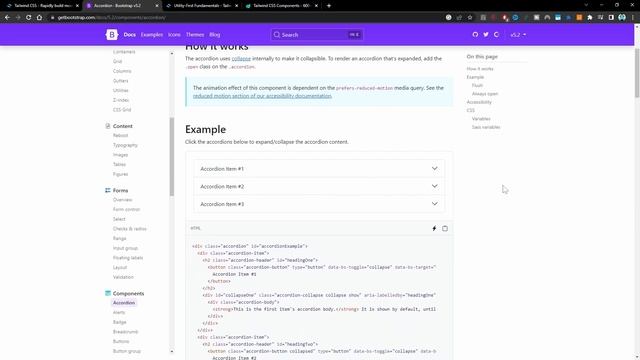Image resolution: width=640 pixels, height=360 pixels.
Task: Jump to Sass variables in page nav
Action: pos(486,127)
